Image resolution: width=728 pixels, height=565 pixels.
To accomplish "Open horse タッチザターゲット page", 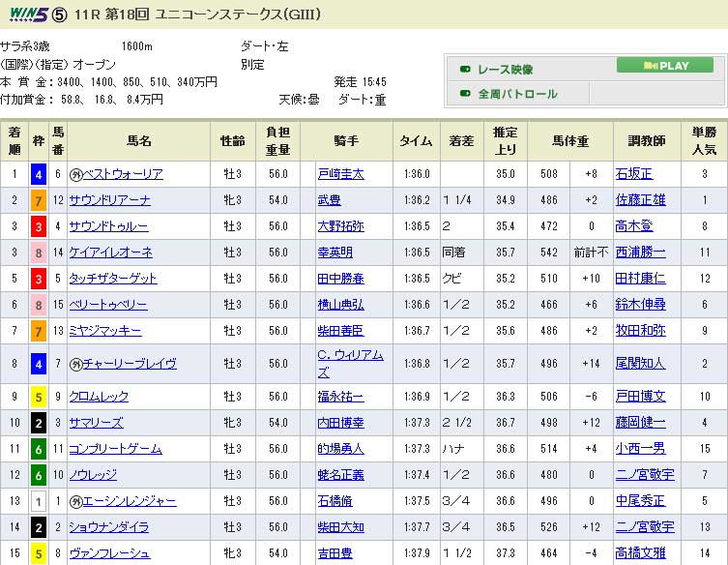I will coord(113,279).
